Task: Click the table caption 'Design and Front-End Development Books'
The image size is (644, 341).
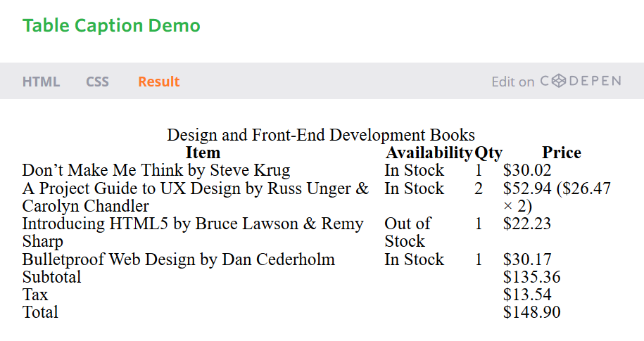Action: click(x=321, y=135)
